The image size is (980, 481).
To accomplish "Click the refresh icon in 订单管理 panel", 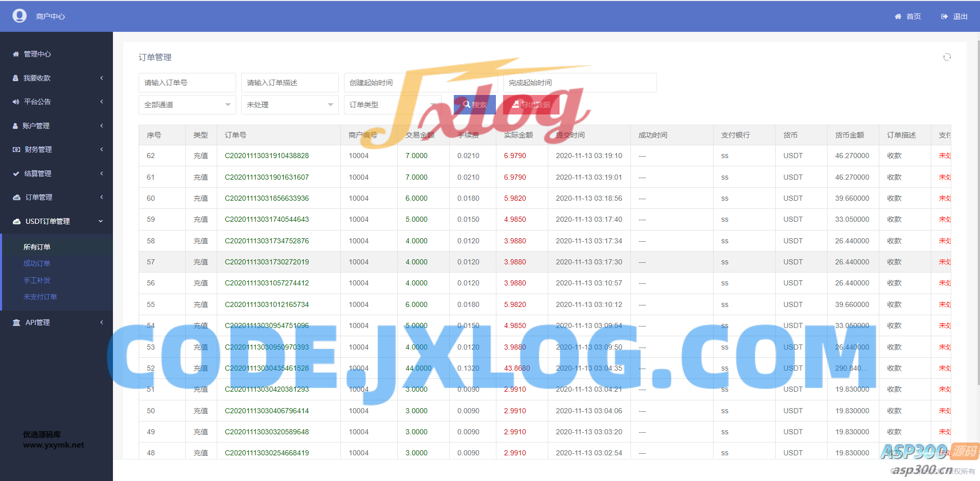I will click(x=947, y=57).
